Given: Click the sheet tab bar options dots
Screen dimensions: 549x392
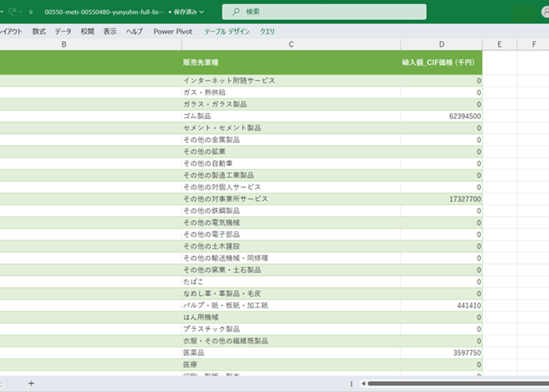Looking at the screenshot, I should point(351,384).
